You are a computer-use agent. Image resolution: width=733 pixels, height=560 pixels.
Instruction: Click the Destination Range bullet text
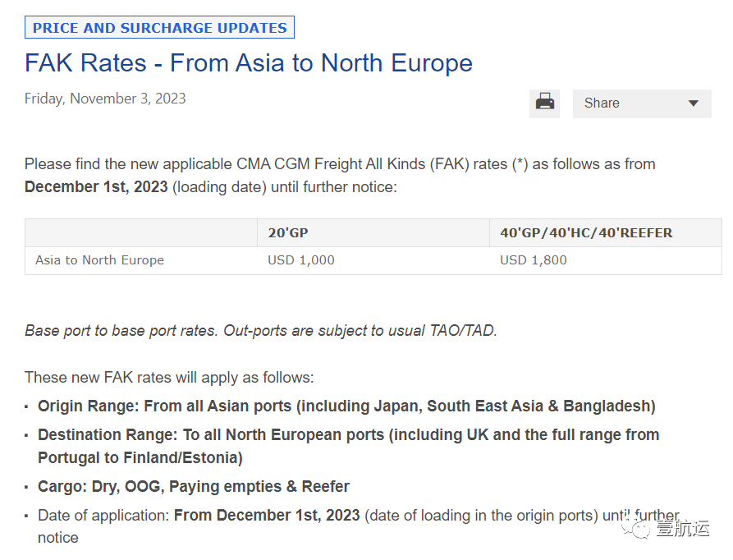[348, 446]
